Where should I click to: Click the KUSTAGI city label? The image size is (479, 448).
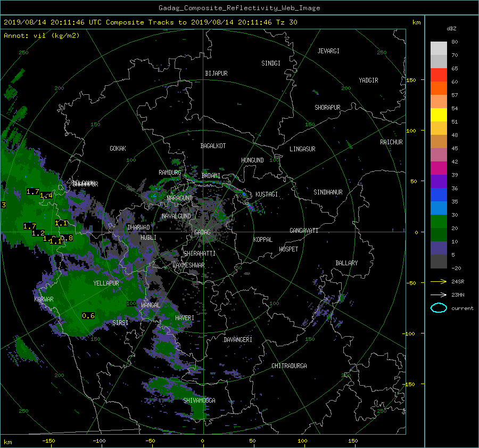(267, 194)
